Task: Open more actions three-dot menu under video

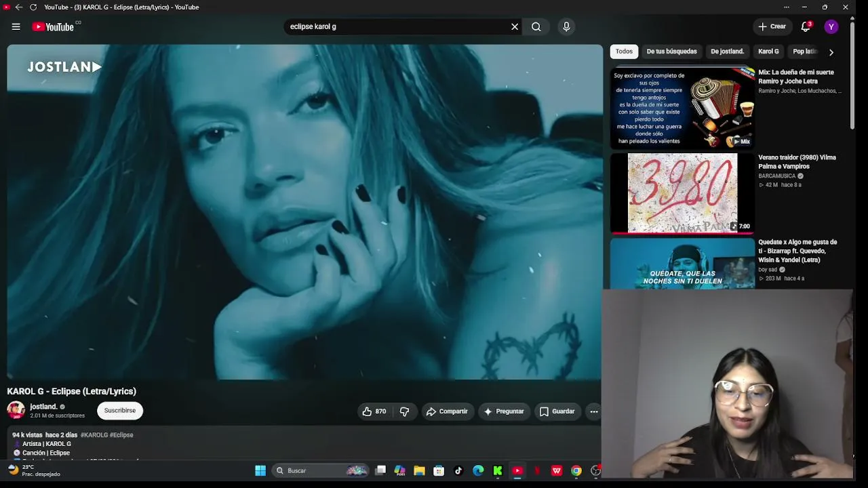Action: tap(594, 411)
